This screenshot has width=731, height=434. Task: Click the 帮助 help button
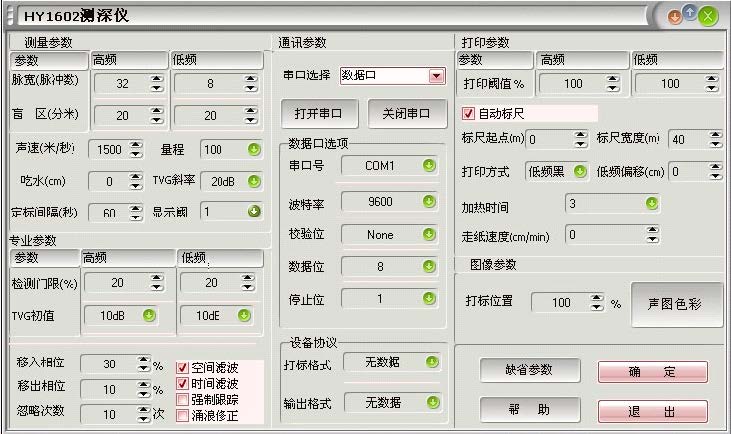pos(530,409)
